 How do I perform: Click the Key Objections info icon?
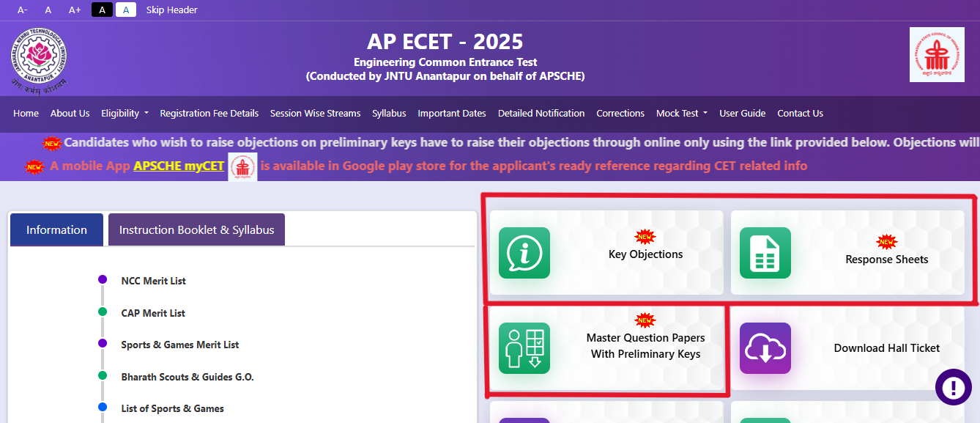524,253
